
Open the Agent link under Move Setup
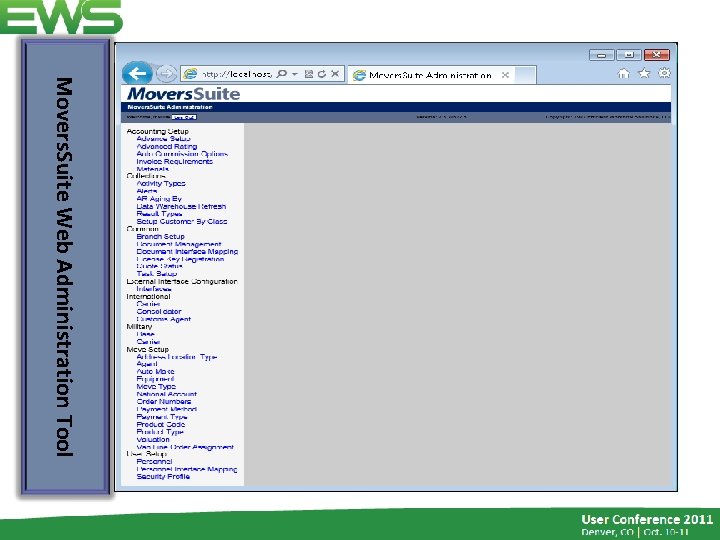click(x=147, y=364)
